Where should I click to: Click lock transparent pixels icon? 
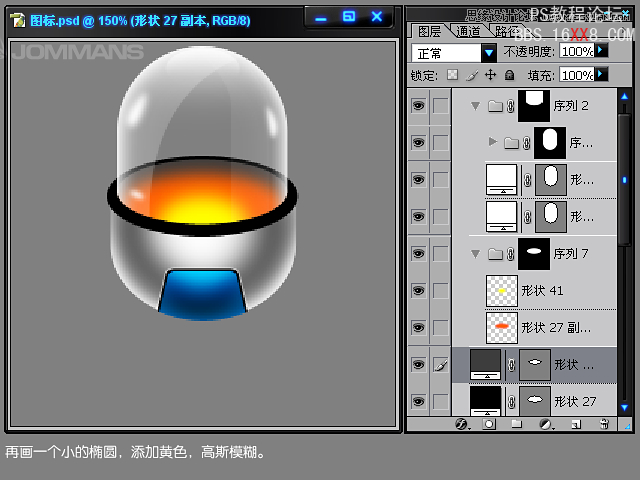(x=452, y=75)
